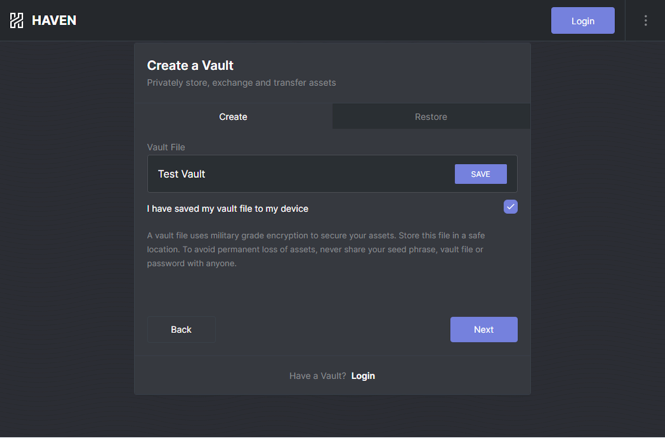The height and width of the screenshot is (438, 665).
Task: Click the HAVEN wordmark in header
Action: point(54,20)
